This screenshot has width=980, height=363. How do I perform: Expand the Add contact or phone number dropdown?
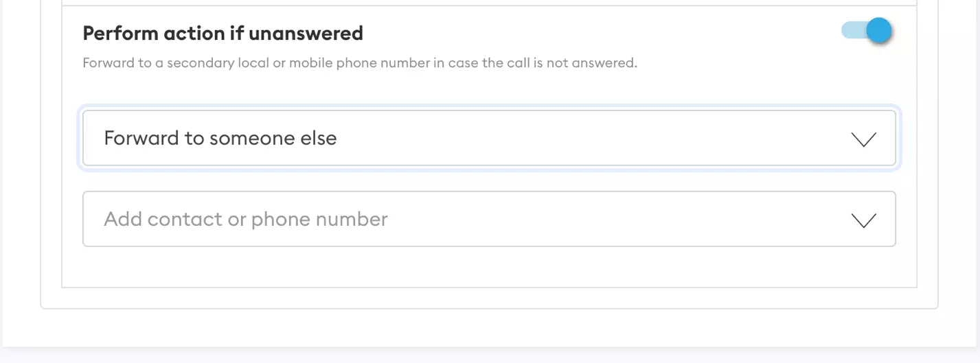(x=489, y=219)
